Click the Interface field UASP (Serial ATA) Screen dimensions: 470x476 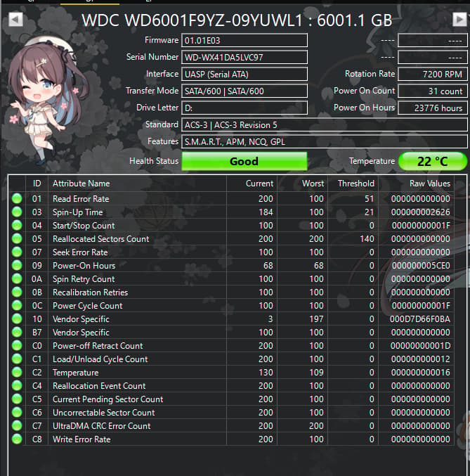pyautogui.click(x=244, y=74)
